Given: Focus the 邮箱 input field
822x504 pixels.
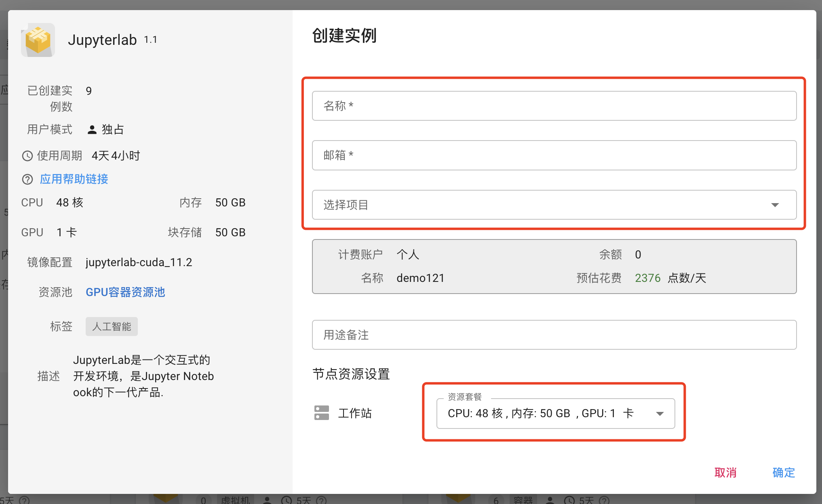Looking at the screenshot, I should [554, 155].
